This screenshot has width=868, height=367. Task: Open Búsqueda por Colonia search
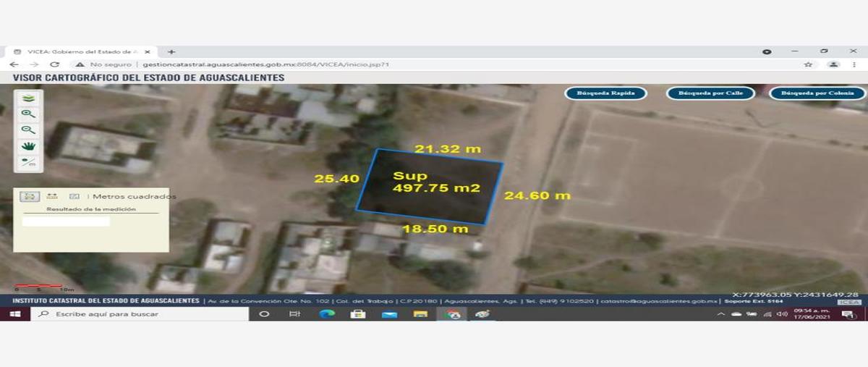(817, 93)
